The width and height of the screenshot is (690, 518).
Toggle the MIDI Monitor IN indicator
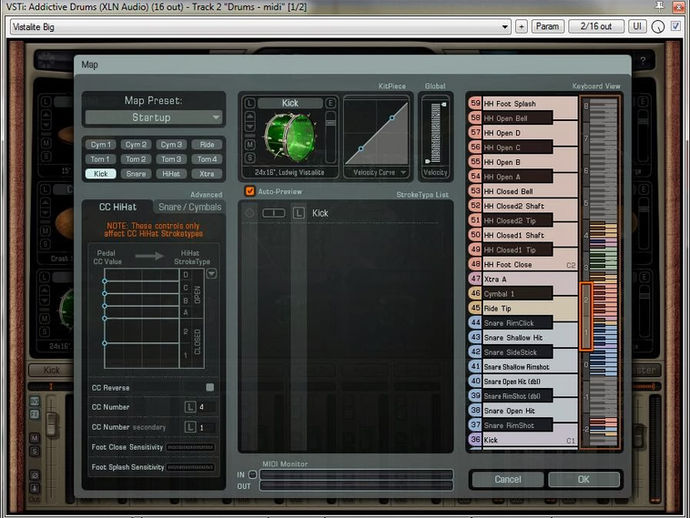253,474
